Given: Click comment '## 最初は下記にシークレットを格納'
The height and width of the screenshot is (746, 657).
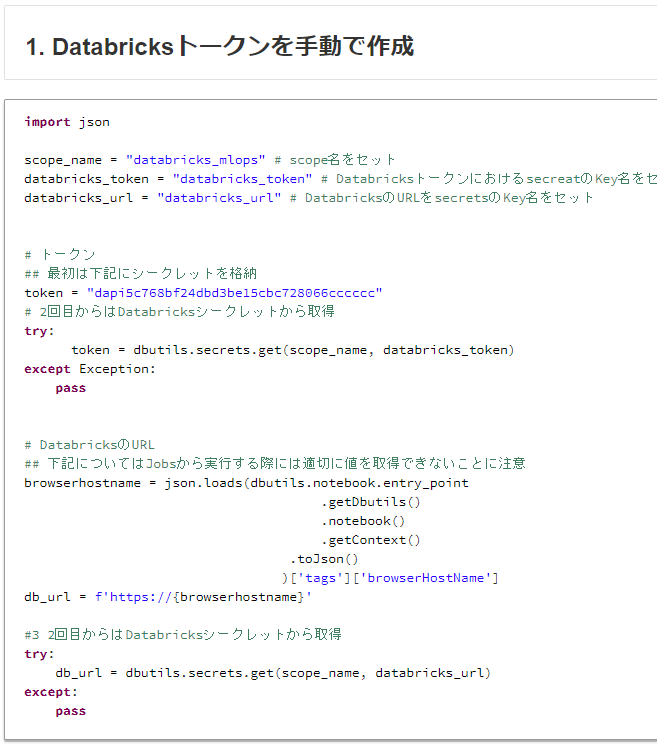Looking at the screenshot, I should [x=141, y=274].
